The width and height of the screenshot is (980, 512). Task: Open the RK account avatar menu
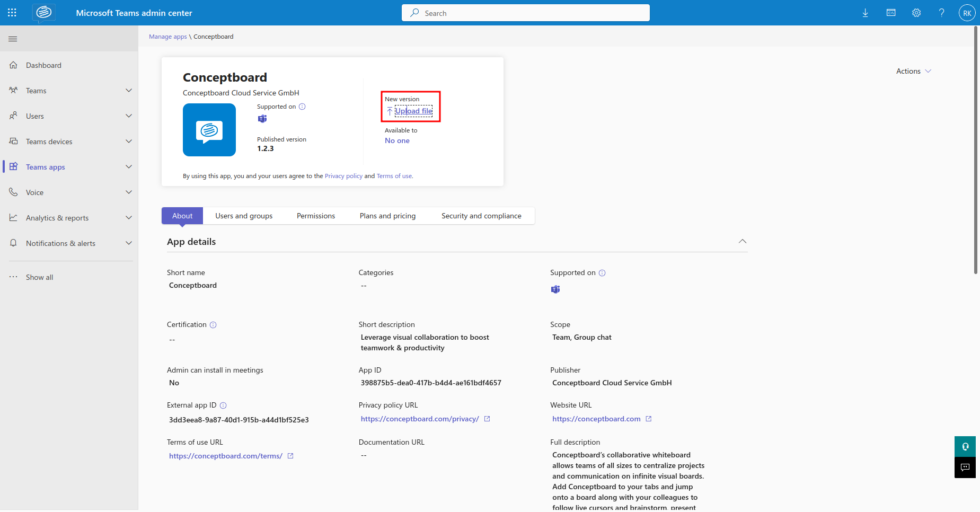(x=967, y=12)
